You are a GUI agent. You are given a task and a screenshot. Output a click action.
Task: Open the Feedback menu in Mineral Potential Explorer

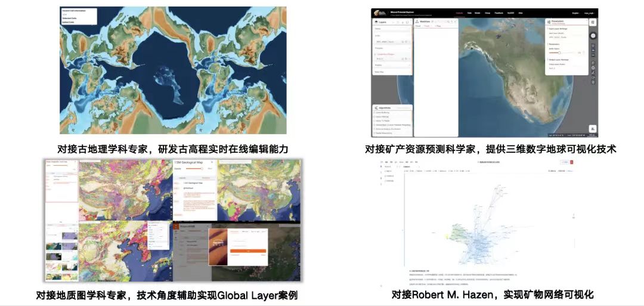pyautogui.click(x=499, y=12)
